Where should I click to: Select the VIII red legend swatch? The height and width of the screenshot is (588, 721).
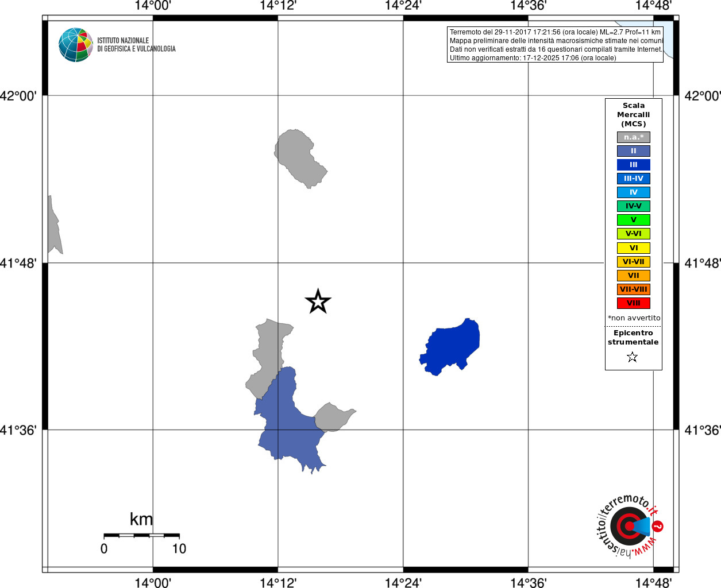pos(634,303)
